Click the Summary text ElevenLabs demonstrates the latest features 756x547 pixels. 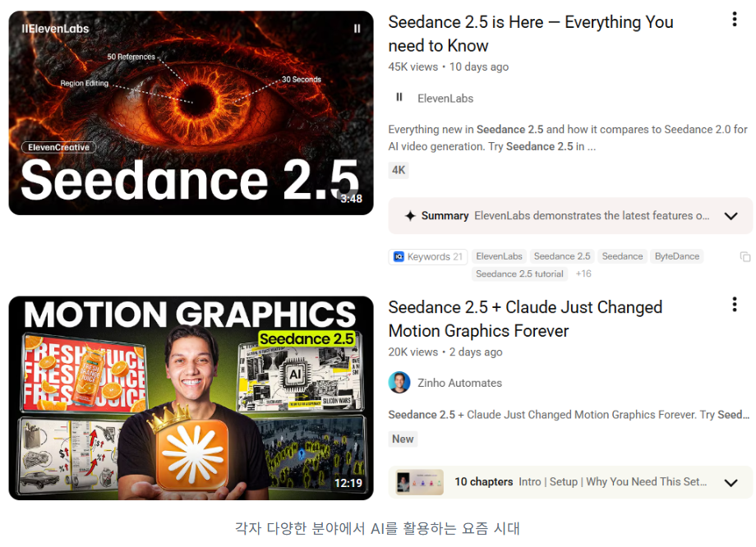click(592, 216)
